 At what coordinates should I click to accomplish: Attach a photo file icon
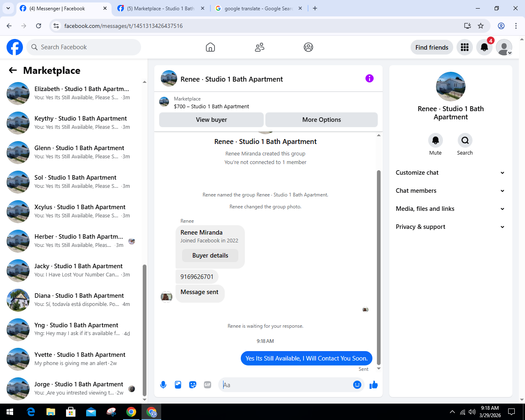(x=178, y=385)
